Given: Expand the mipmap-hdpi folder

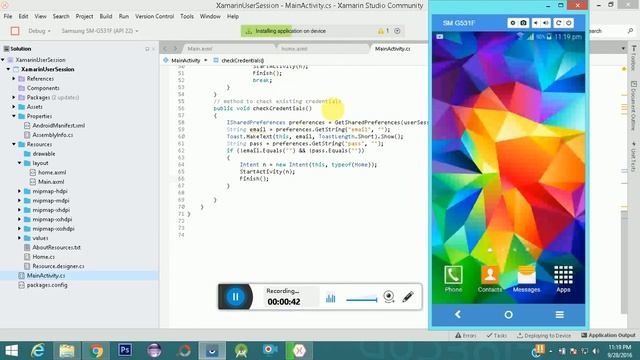Looking at the screenshot, I should click(20, 191).
